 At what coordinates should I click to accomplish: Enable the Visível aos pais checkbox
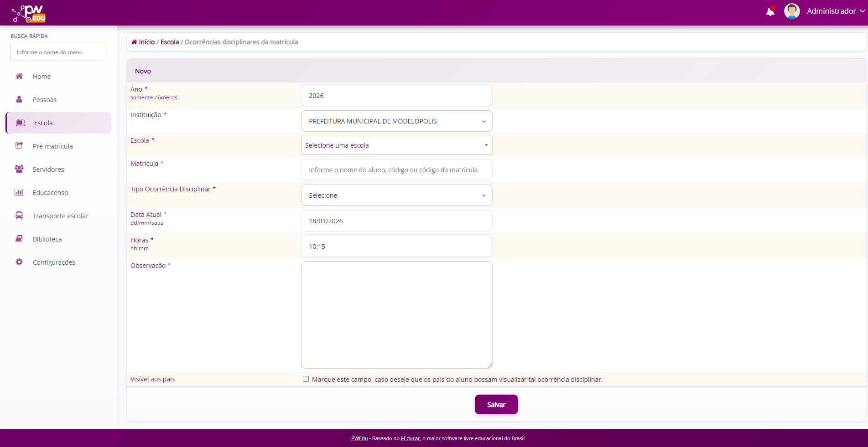click(x=306, y=379)
